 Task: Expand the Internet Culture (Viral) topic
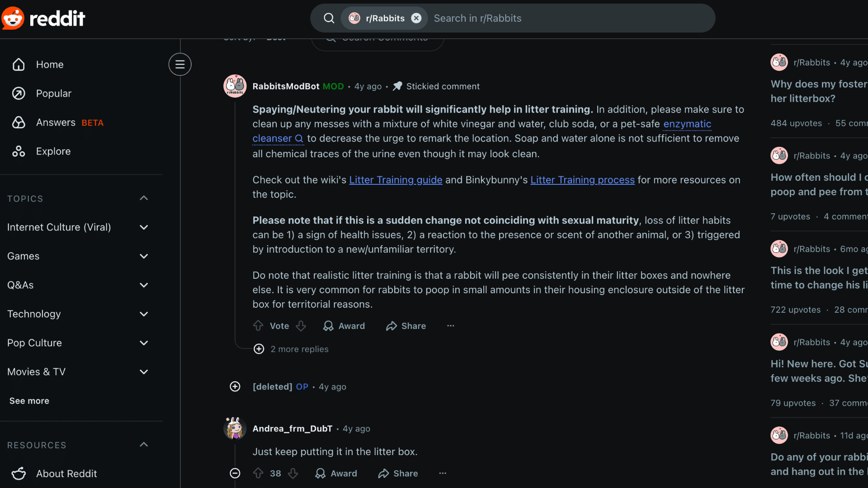click(144, 227)
